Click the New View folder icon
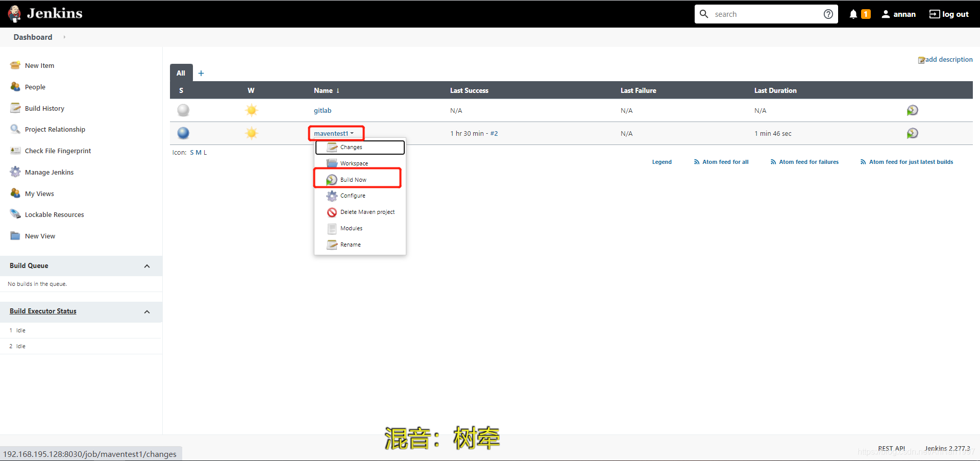The image size is (980, 461). 15,236
